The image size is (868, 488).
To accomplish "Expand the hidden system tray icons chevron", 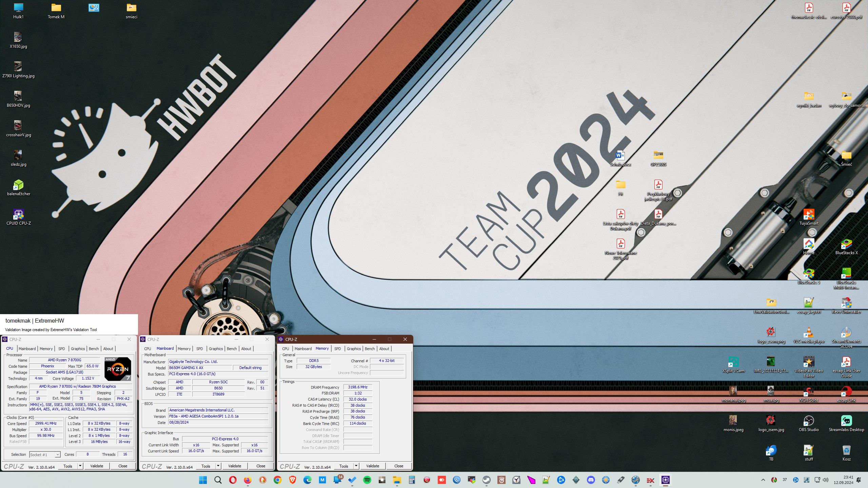I will point(763,480).
